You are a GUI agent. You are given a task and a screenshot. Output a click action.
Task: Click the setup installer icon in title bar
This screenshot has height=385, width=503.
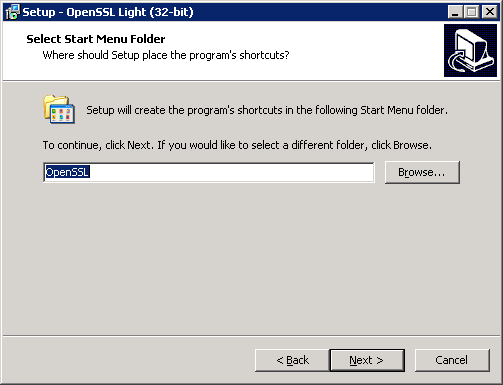point(12,12)
